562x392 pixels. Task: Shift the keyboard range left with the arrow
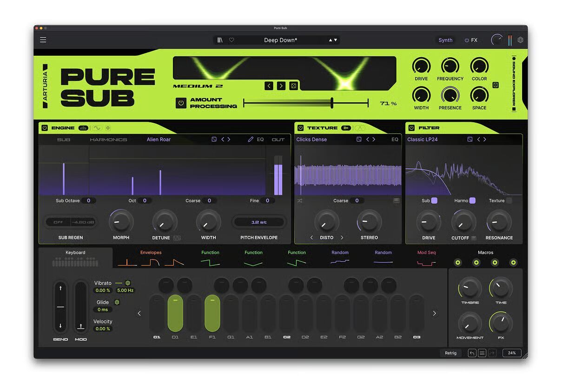point(139,313)
